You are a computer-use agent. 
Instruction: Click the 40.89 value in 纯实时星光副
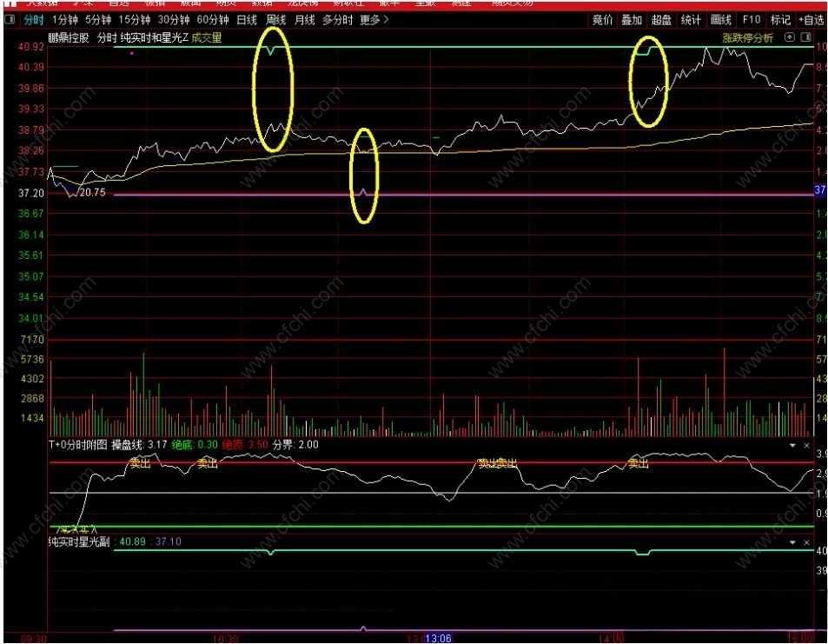[133, 541]
